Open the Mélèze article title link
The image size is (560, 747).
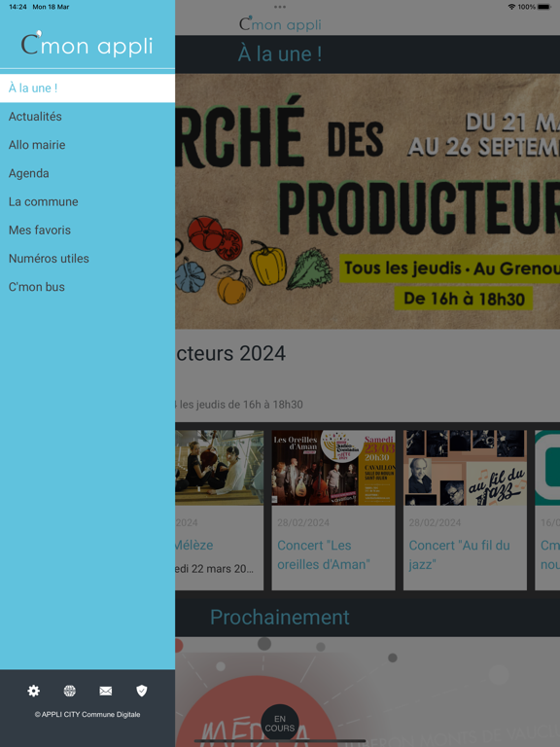[194, 545]
